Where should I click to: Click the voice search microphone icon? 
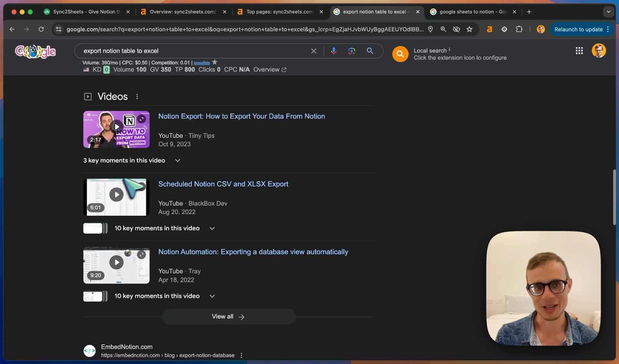[x=333, y=51]
